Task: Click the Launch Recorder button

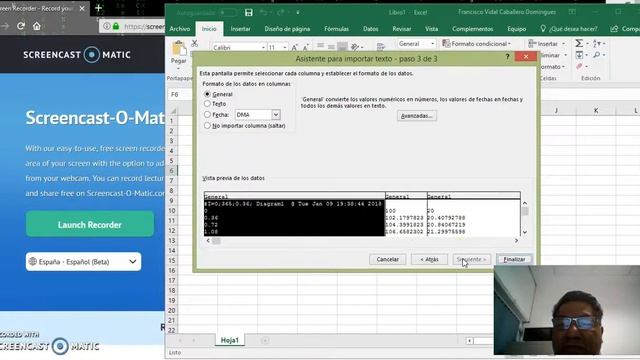Action: [x=90, y=224]
